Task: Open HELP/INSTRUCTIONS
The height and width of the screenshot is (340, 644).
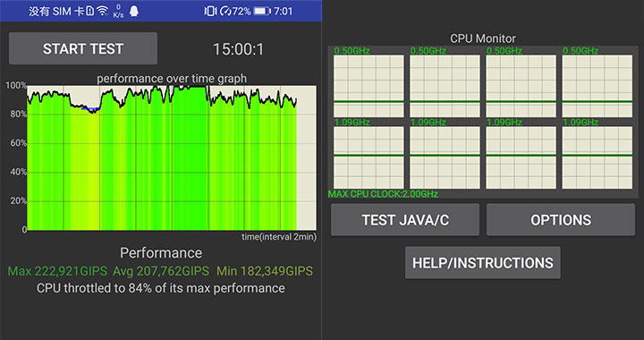Action: coord(483,263)
